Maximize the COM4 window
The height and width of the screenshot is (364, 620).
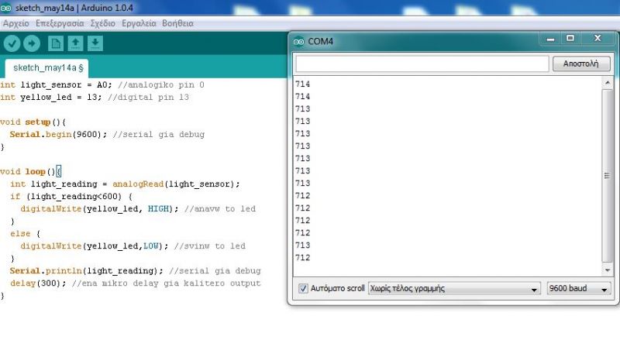pos(570,39)
